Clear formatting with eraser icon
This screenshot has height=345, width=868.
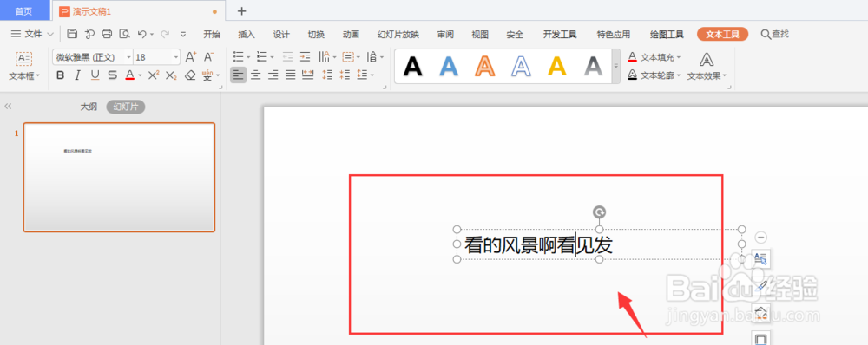190,75
